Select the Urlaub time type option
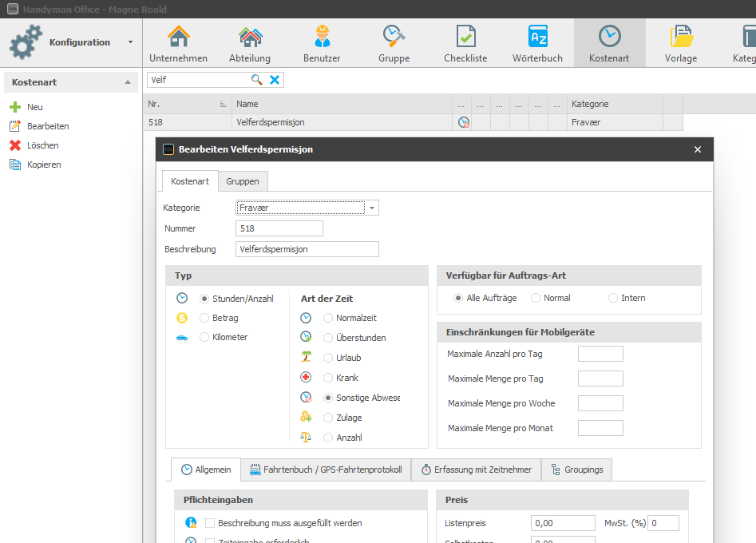756x543 pixels. [328, 358]
